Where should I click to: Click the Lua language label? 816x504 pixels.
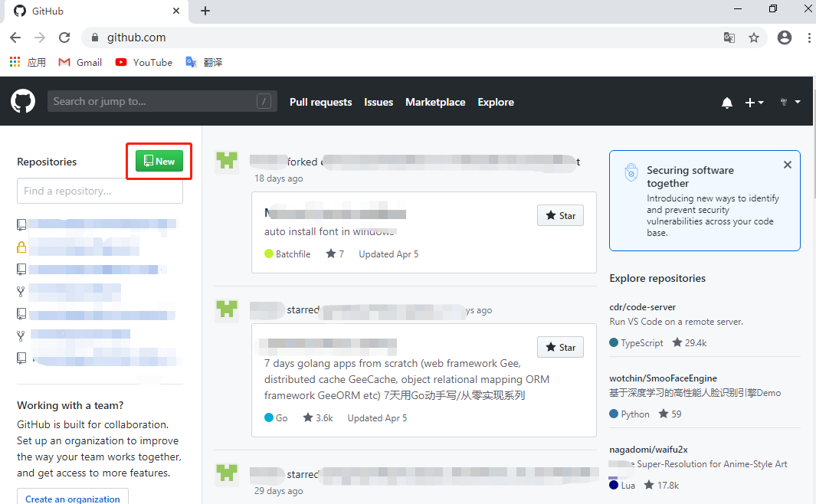pos(628,486)
